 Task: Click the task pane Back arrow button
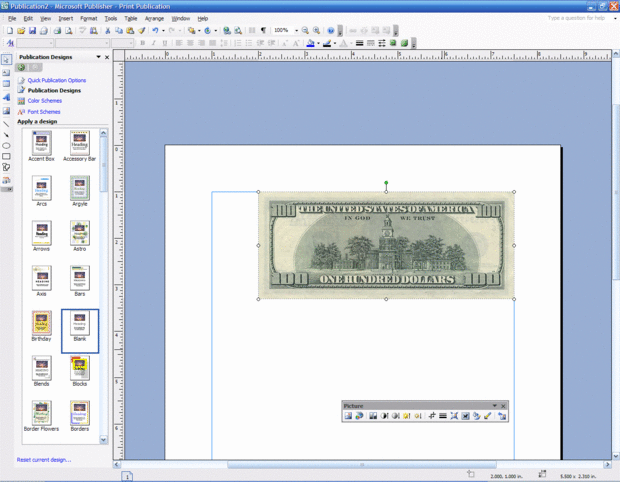[21, 67]
